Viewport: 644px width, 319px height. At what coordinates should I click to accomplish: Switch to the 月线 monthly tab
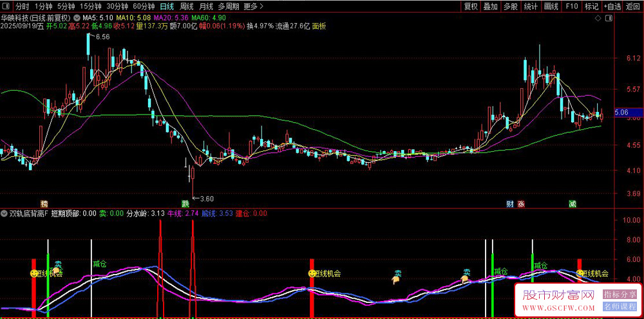(x=206, y=6)
